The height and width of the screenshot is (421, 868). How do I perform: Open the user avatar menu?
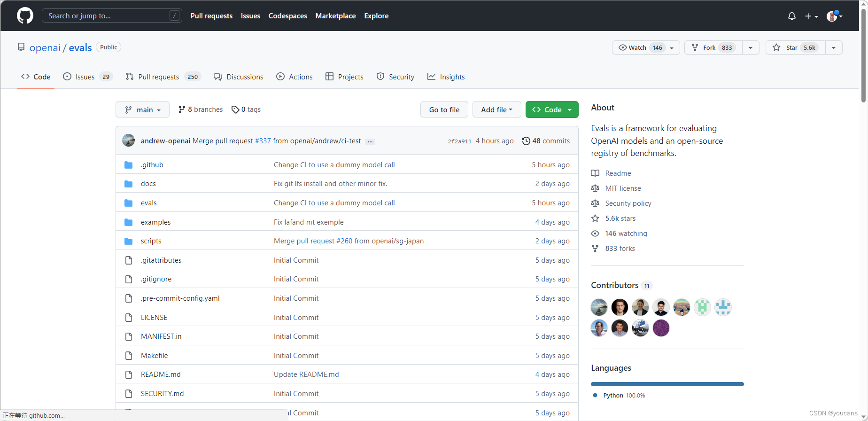click(834, 16)
